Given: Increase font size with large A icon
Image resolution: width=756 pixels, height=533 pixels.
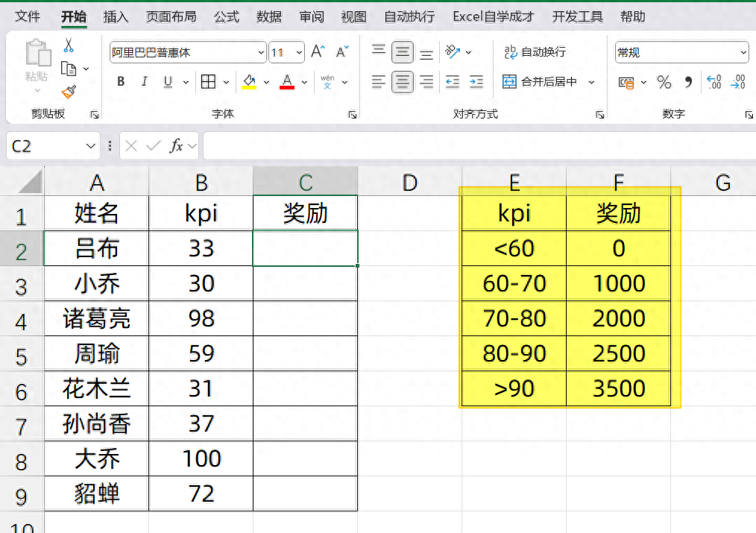Looking at the screenshot, I should [x=318, y=51].
